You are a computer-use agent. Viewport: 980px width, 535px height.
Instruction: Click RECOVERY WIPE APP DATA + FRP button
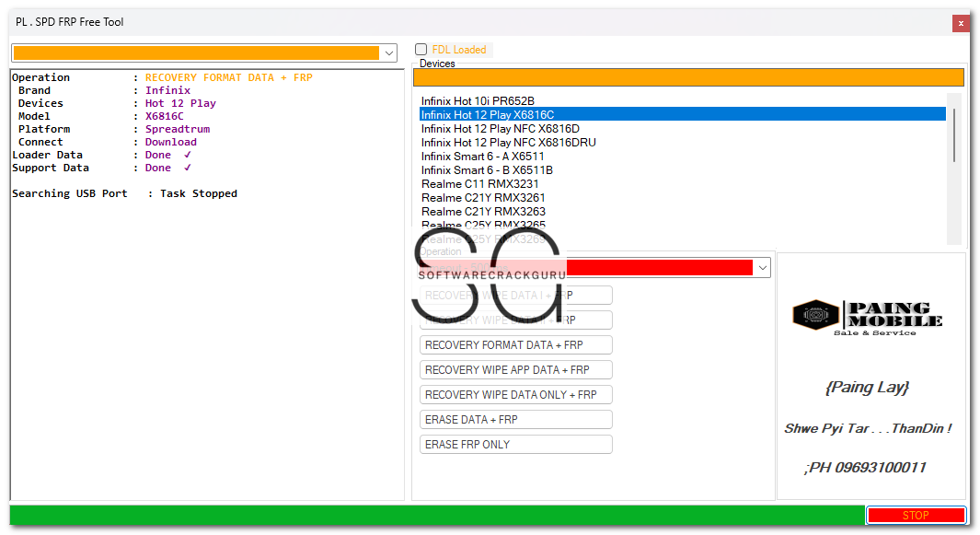pyautogui.click(x=515, y=370)
